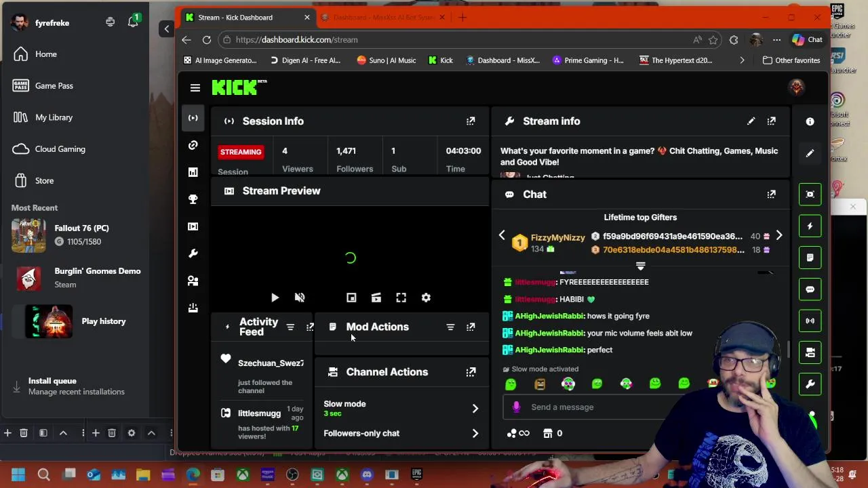This screenshot has height=488, width=868.
Task: Select the Stream page icon in Kick sidebar
Action: click(x=193, y=118)
